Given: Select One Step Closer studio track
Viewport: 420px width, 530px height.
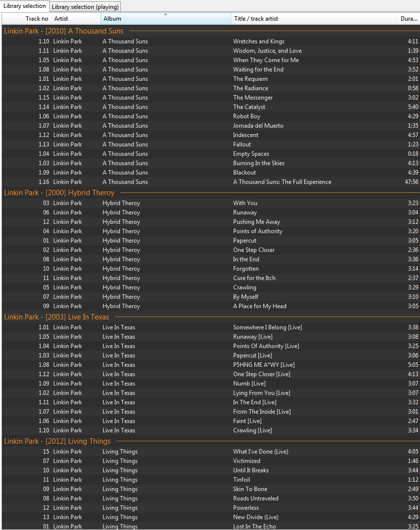Looking at the screenshot, I should (x=211, y=250).
